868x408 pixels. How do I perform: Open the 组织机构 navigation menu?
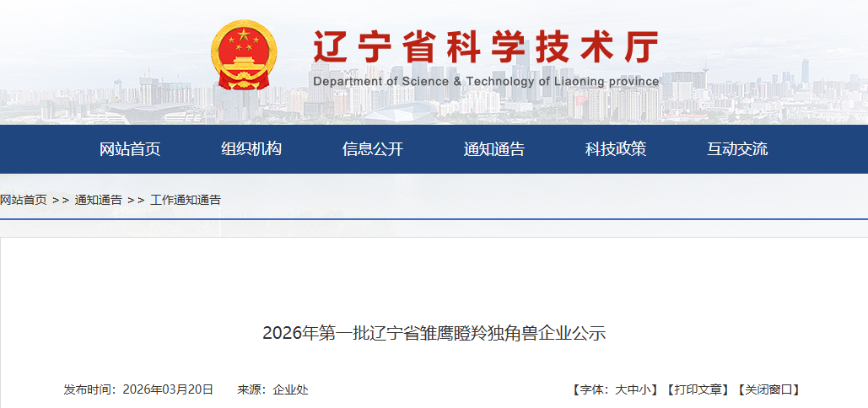point(251,149)
